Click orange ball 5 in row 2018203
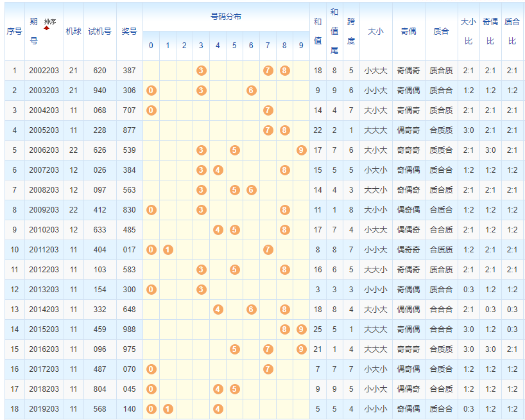The image size is (525, 420). 234,389
